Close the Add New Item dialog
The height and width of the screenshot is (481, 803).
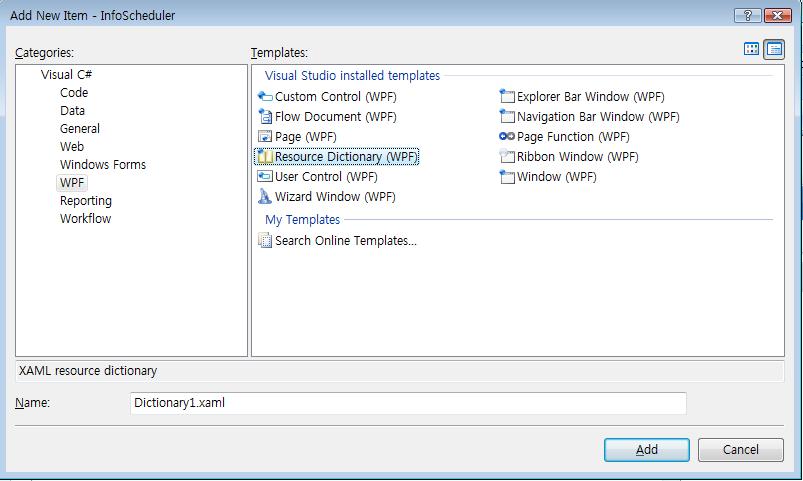(x=777, y=15)
